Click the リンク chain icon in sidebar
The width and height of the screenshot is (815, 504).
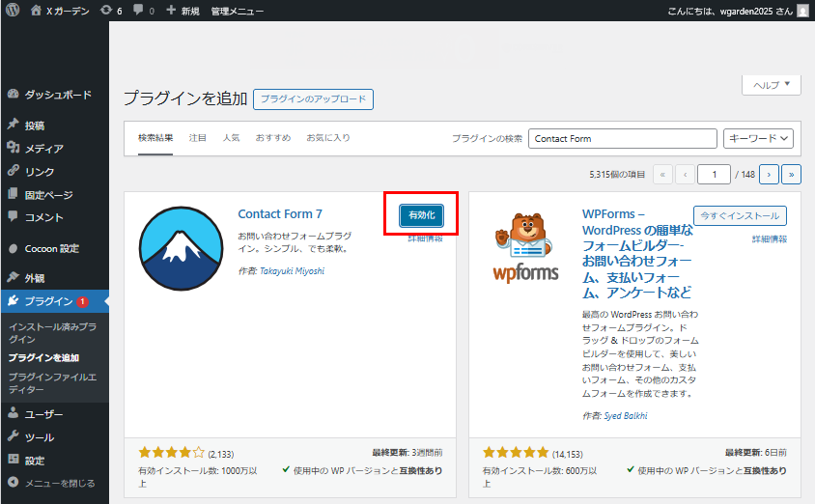[x=13, y=171]
